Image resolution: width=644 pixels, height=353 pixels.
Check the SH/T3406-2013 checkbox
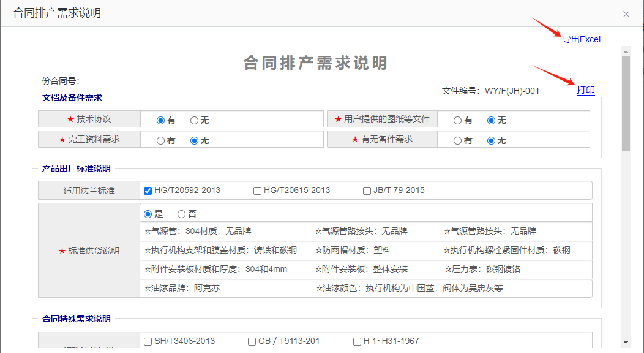[x=148, y=341]
